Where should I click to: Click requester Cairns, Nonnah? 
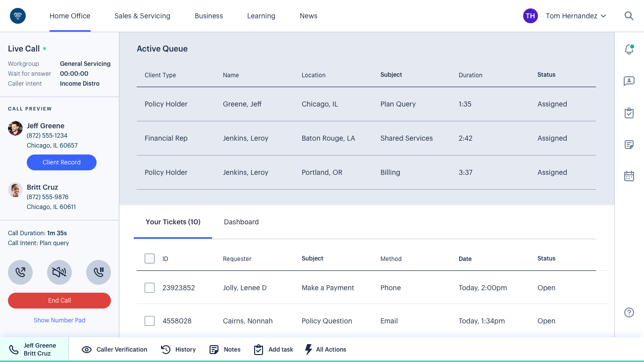(248, 321)
